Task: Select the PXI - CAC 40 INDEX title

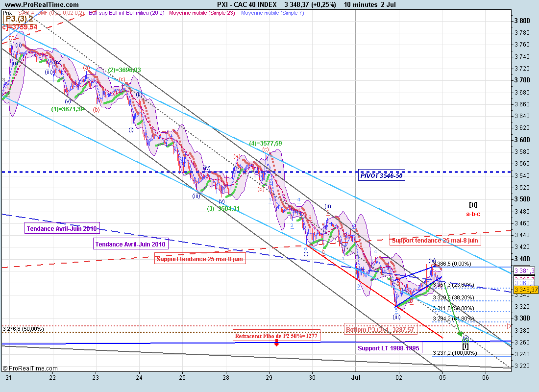Action: click(x=247, y=4)
